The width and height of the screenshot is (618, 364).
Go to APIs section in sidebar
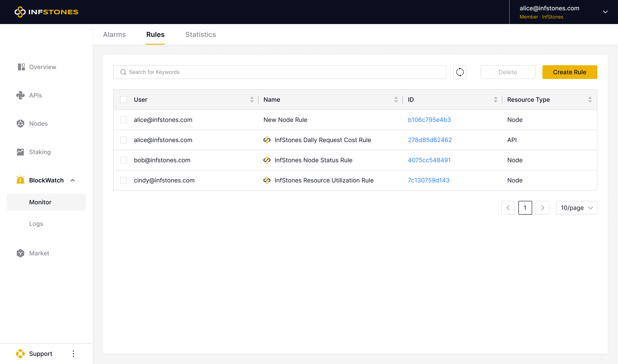(x=35, y=96)
